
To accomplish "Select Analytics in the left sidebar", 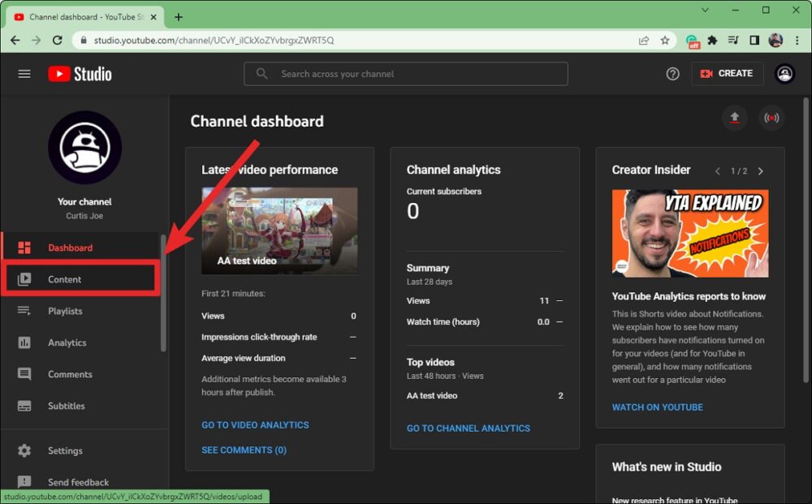I will [67, 342].
